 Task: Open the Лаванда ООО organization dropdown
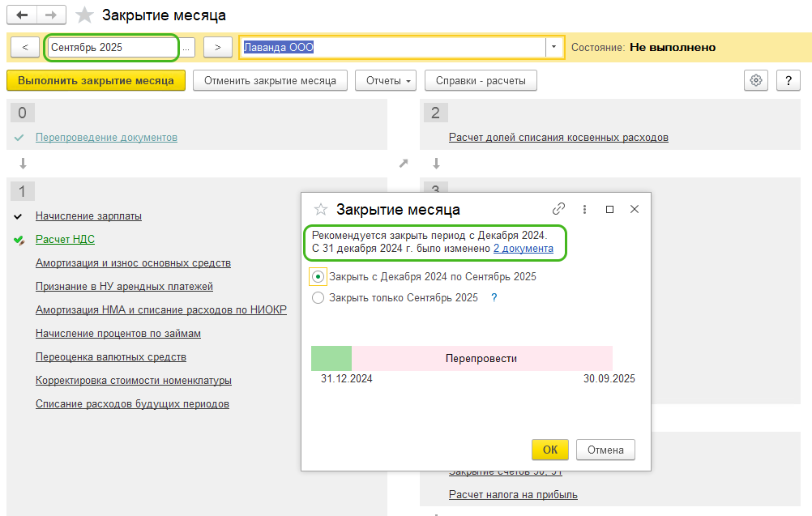pos(553,47)
